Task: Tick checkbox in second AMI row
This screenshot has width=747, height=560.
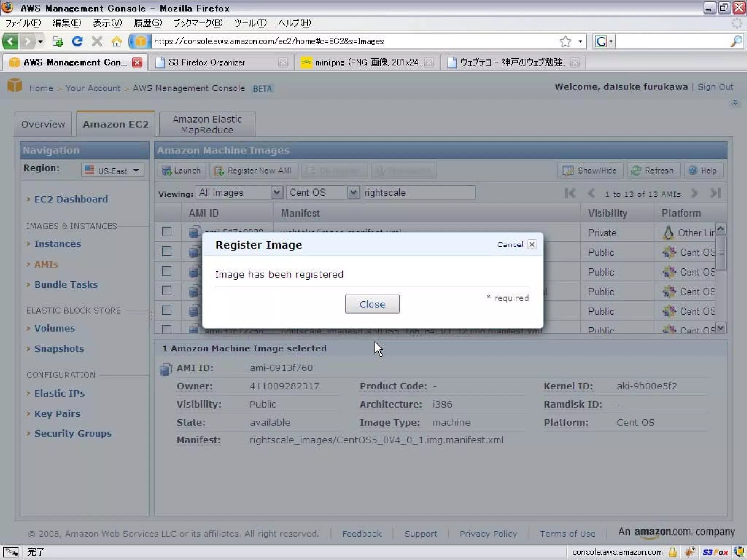Action: pyautogui.click(x=167, y=251)
